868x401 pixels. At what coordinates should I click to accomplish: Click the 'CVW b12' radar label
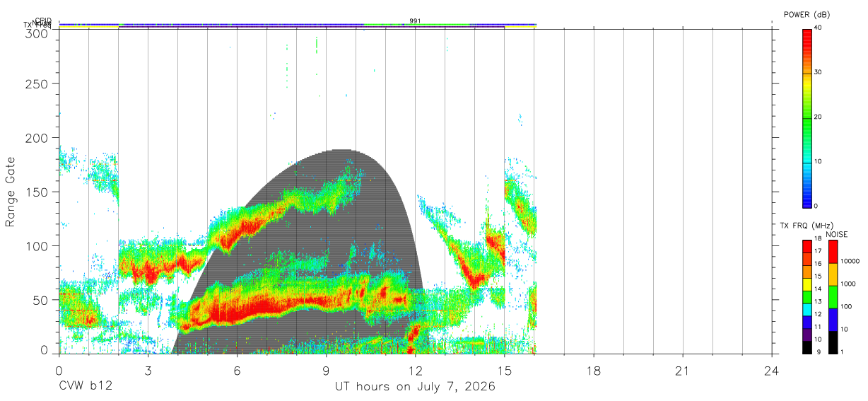pos(86,388)
